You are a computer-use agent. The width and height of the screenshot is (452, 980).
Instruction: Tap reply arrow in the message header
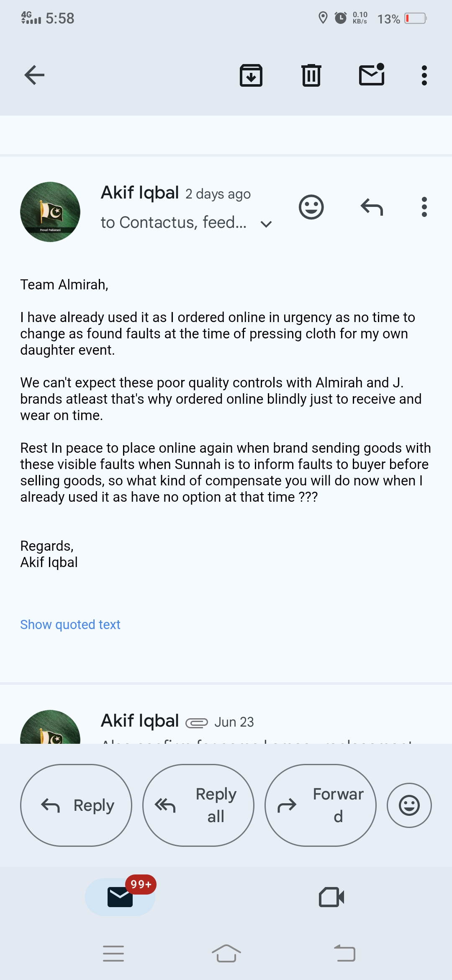(x=372, y=207)
